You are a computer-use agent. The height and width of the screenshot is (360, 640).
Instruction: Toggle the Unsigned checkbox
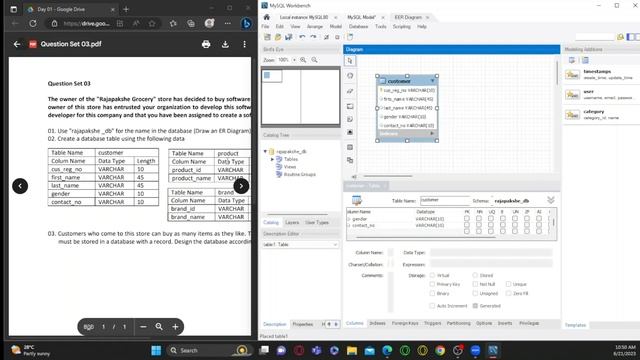pos(475,293)
